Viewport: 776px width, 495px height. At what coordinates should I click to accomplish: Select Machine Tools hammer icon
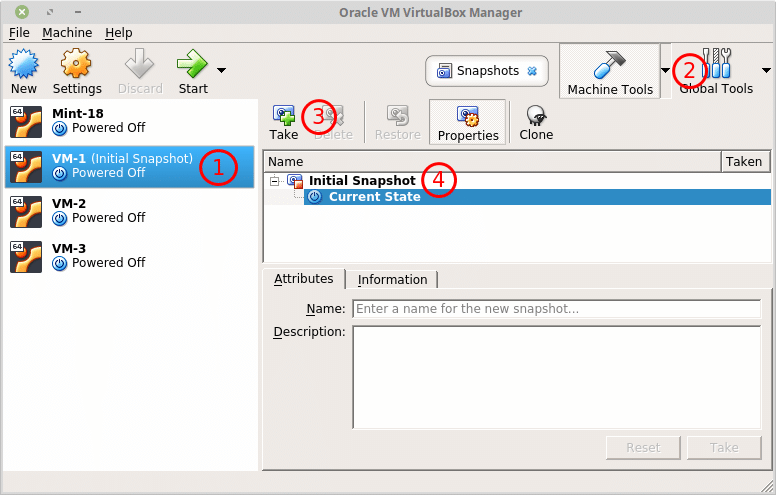(610, 65)
